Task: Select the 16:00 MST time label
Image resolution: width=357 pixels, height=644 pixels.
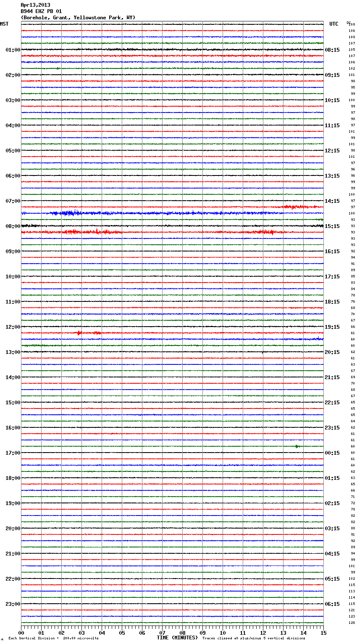Action: (x=13, y=428)
